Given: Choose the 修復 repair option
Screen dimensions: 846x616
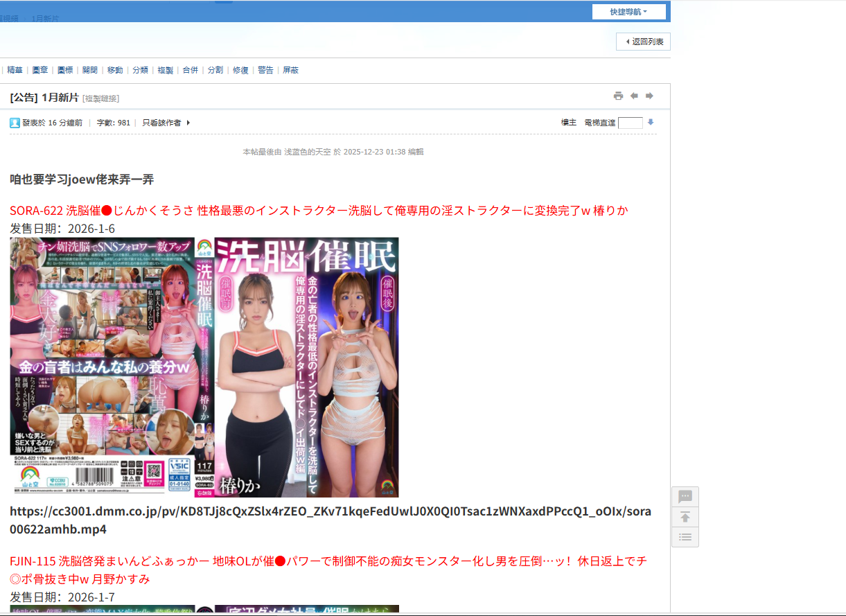Looking at the screenshot, I should [x=240, y=70].
